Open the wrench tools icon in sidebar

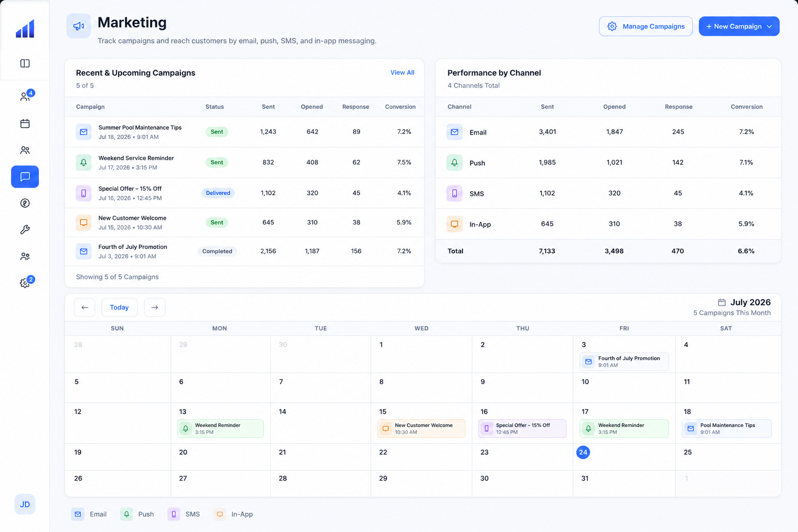coord(25,230)
